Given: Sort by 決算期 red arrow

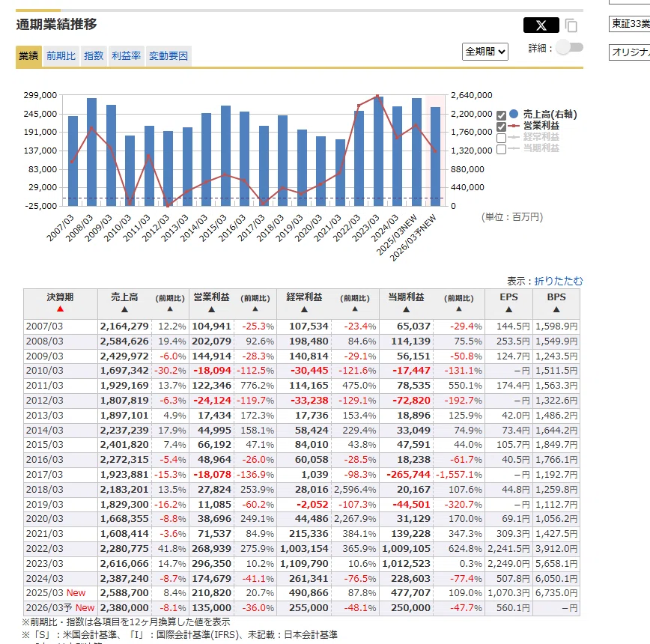Looking at the screenshot, I should (x=60, y=309).
